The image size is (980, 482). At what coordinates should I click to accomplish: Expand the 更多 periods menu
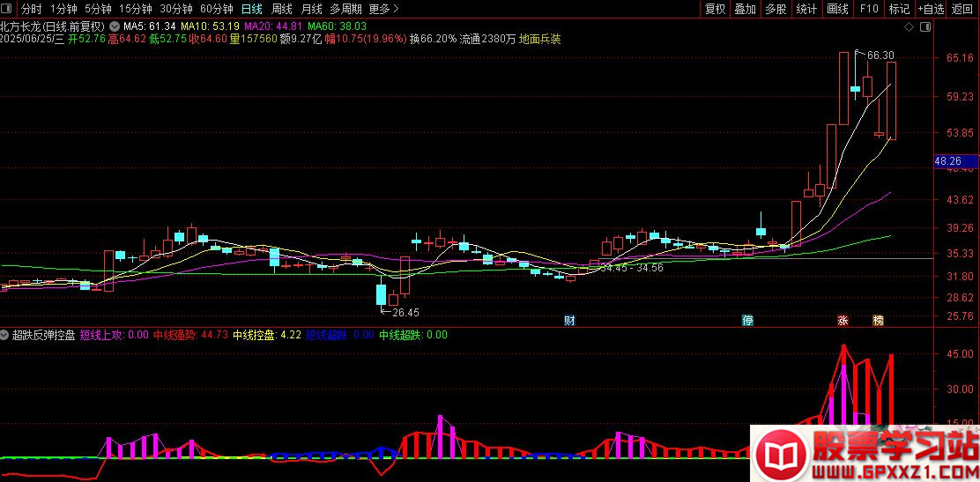pyautogui.click(x=383, y=9)
